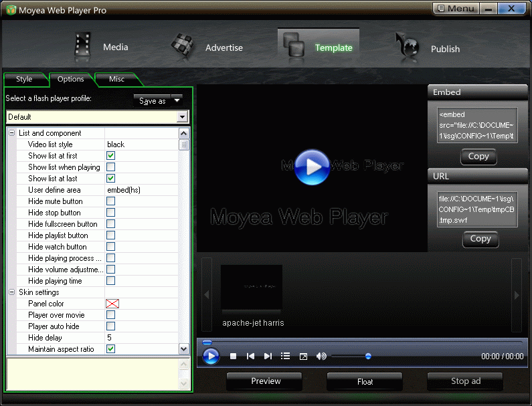Screen dimensions: 532x406
Task: Enable Show list when playing
Action: (110, 167)
